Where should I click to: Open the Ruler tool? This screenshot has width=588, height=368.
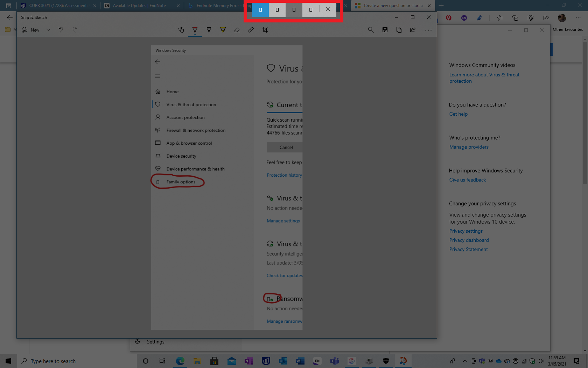pyautogui.click(x=251, y=30)
